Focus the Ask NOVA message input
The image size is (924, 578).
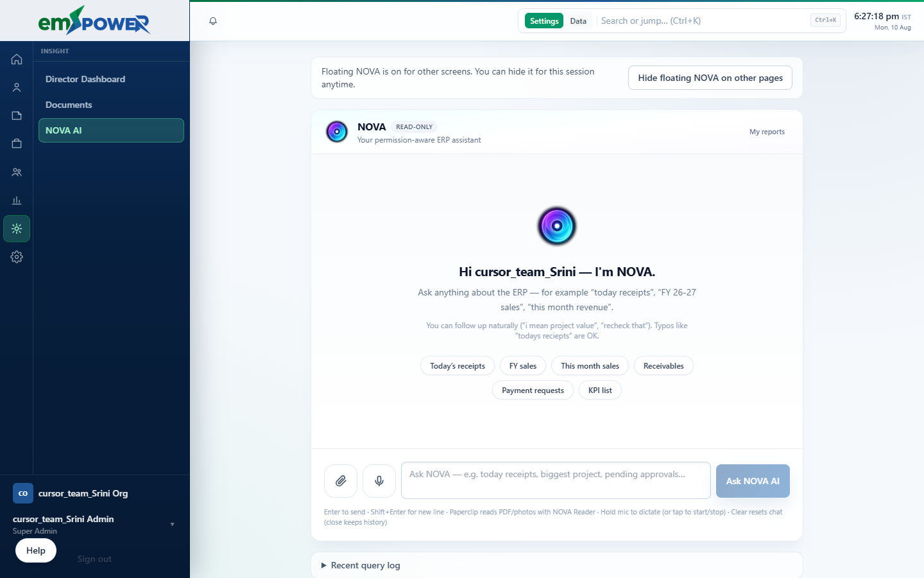coord(556,480)
